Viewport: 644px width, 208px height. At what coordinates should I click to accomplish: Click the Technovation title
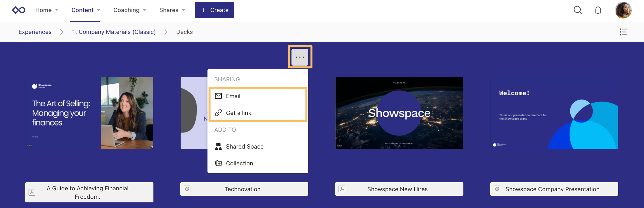click(x=242, y=189)
